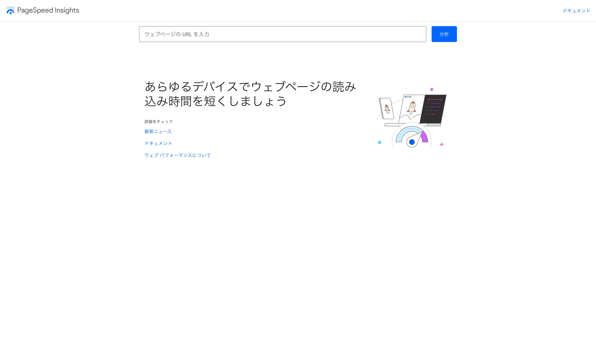Open ドキュメント link in the top-right header
The height and width of the screenshot is (364, 596).
tap(576, 11)
